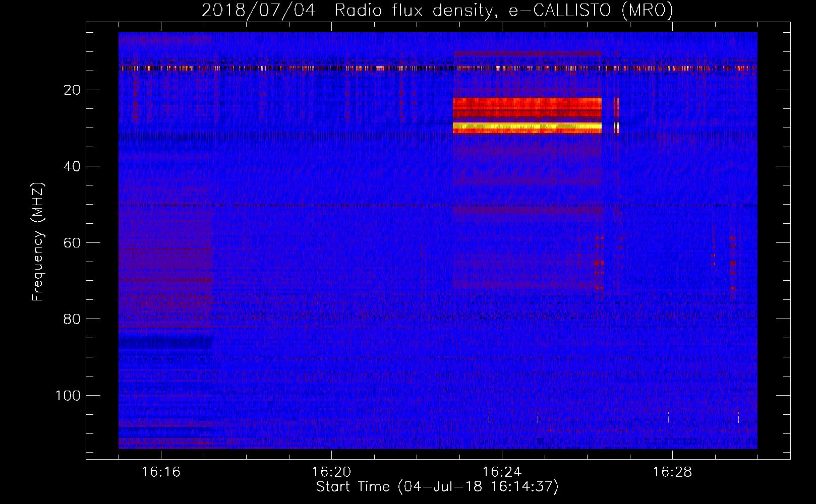This screenshot has width=816, height=504.
Task: Click the '16:28' time tick label
Action: tap(672, 472)
